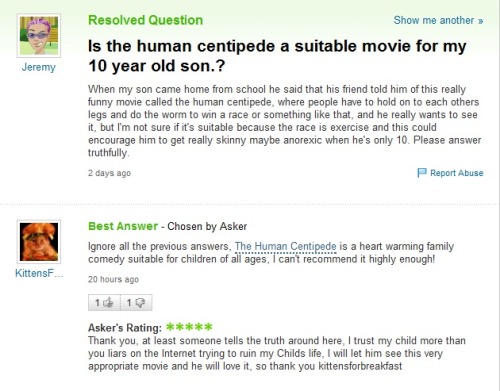Click the green asker's rating stars

click(x=189, y=327)
